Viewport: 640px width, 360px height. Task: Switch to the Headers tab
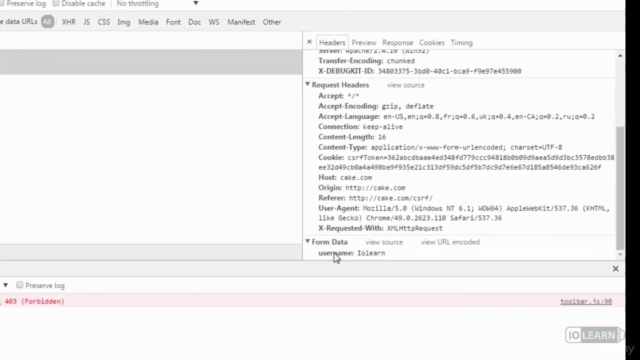tap(332, 42)
